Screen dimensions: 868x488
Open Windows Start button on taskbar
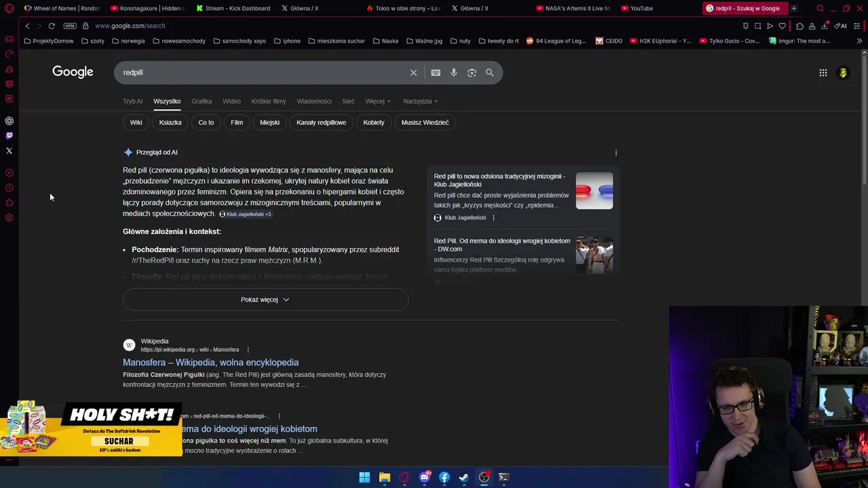pyautogui.click(x=364, y=477)
